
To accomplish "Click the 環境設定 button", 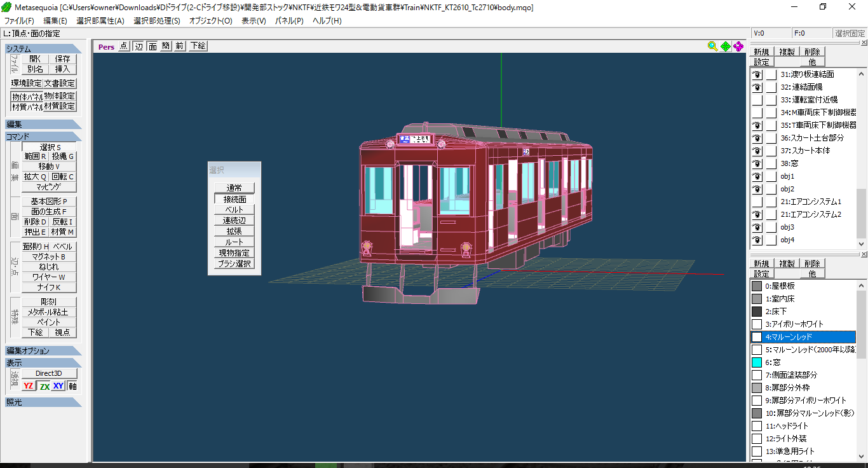I will (x=27, y=83).
